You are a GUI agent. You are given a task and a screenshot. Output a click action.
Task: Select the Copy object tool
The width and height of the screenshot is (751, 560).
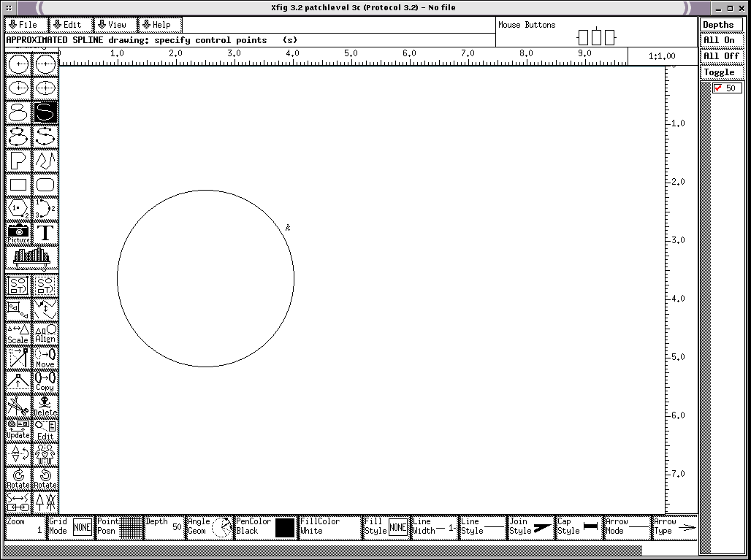[x=45, y=383]
